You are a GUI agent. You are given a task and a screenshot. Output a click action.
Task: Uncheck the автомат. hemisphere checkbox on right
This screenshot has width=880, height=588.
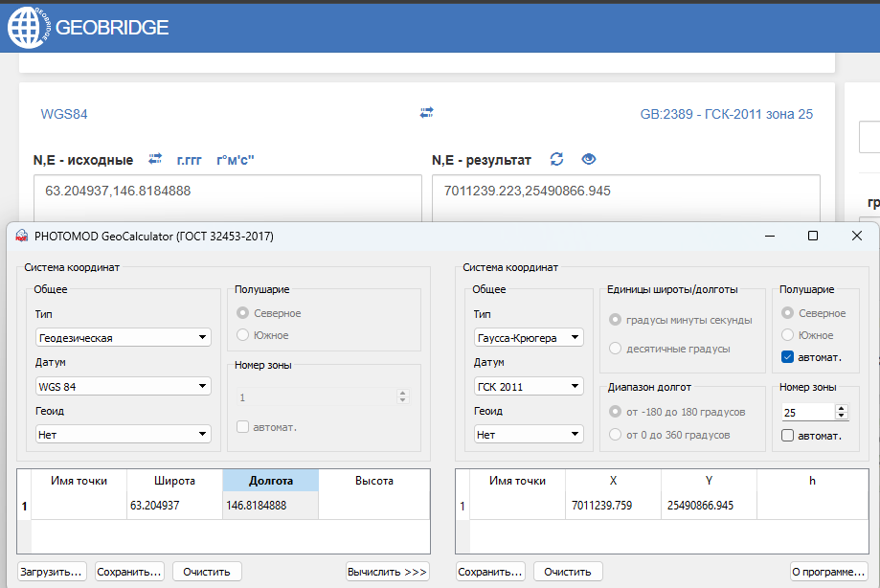(788, 357)
